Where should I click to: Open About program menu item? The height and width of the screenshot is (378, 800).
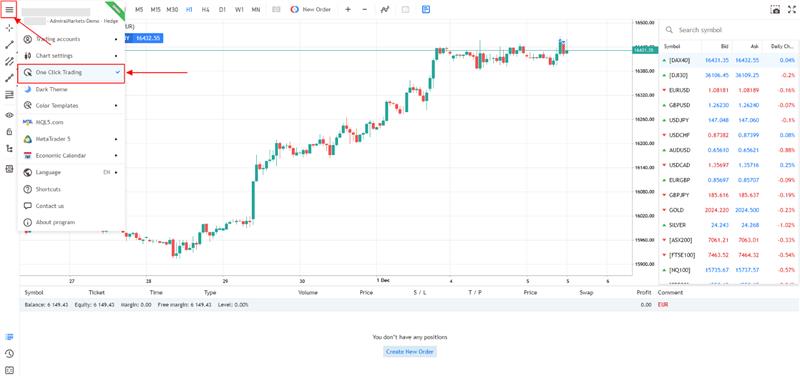(71, 222)
